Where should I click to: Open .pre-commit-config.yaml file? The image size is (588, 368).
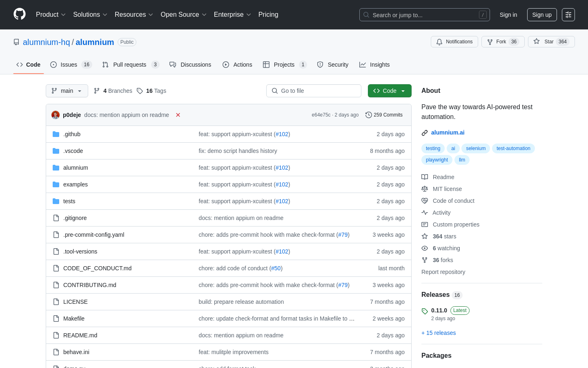point(94,235)
